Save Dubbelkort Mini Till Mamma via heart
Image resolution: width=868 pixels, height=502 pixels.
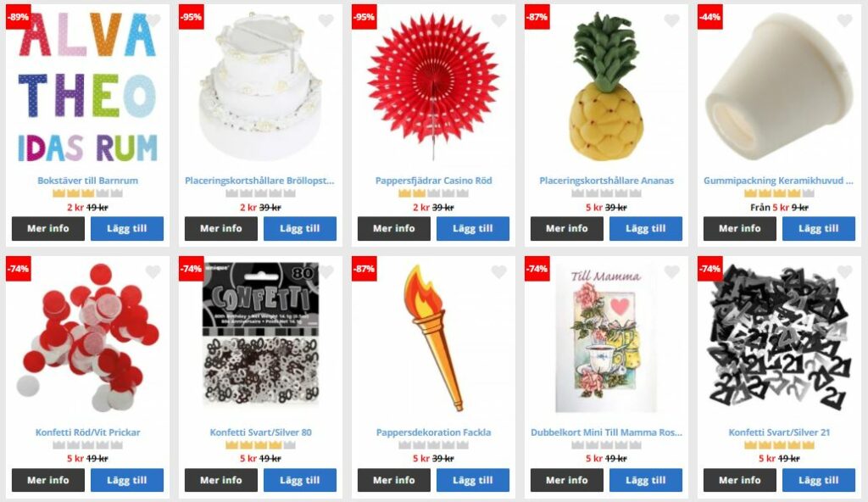pyautogui.click(x=671, y=271)
